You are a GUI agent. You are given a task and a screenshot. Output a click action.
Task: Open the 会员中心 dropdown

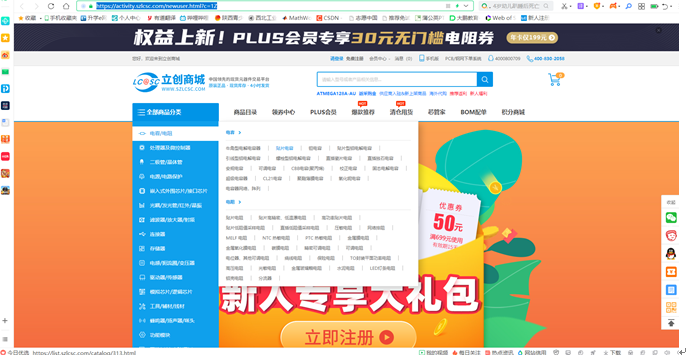click(x=379, y=58)
